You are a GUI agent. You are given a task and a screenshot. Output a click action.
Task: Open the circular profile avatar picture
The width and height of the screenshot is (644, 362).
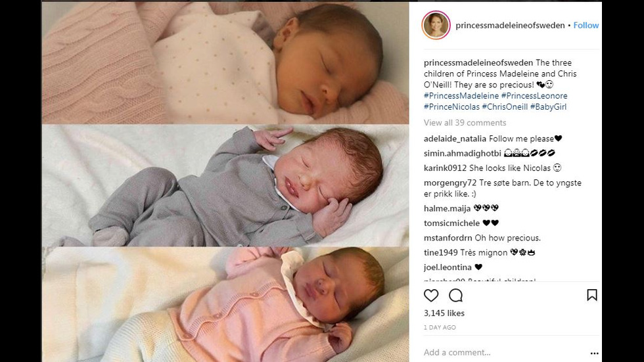pos(436,25)
